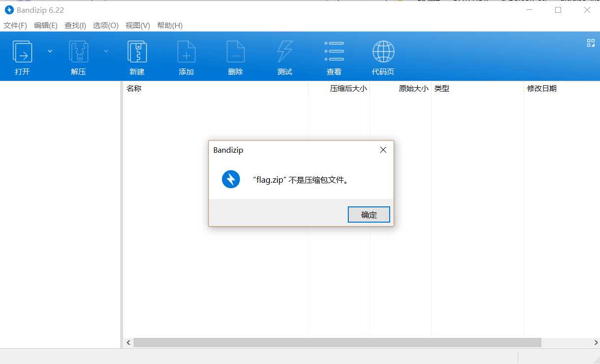The width and height of the screenshot is (600, 364).
Task: Confirm the dialog with 确定 button
Action: coord(369,214)
